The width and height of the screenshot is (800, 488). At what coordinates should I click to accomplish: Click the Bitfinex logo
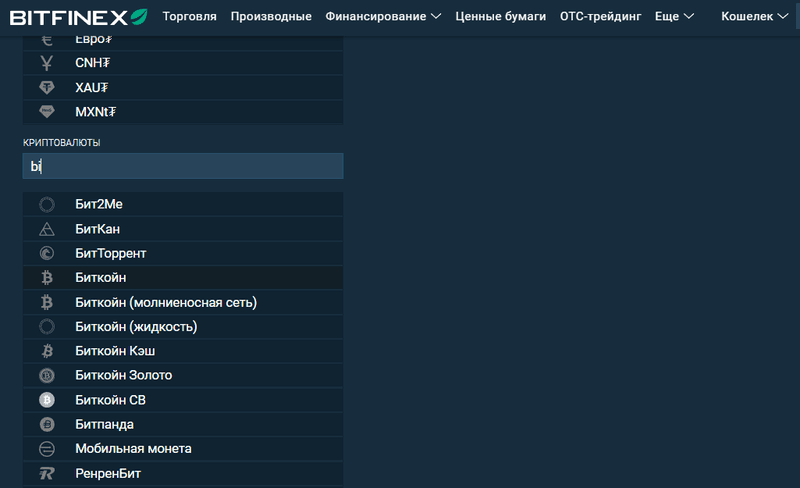[79, 17]
